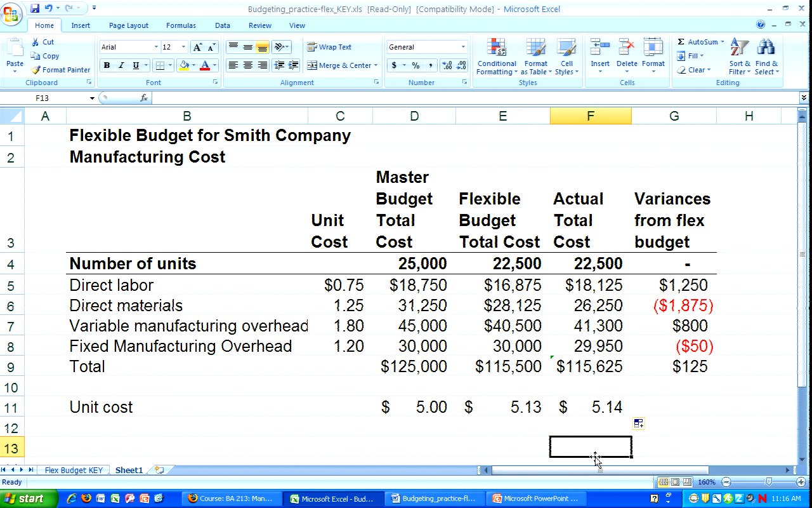Switch to the Flex Budget KEY sheet
This screenshot has height=508, width=812.
(74, 471)
